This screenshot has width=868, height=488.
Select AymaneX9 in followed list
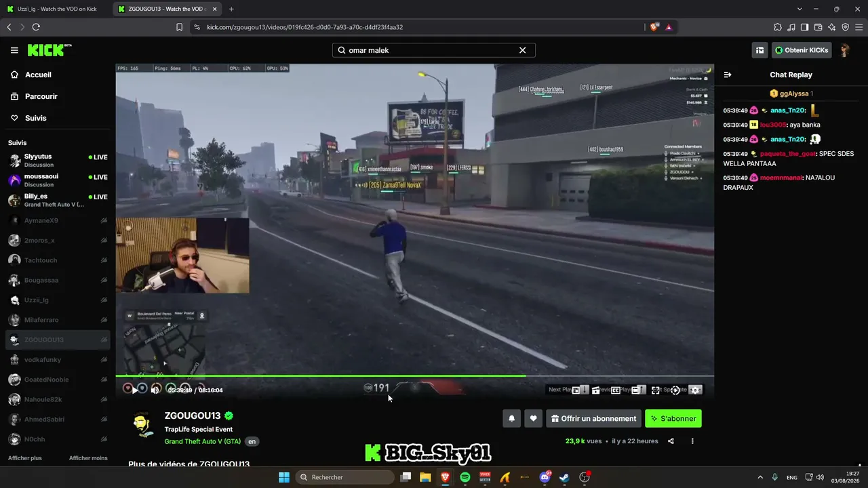click(x=58, y=220)
